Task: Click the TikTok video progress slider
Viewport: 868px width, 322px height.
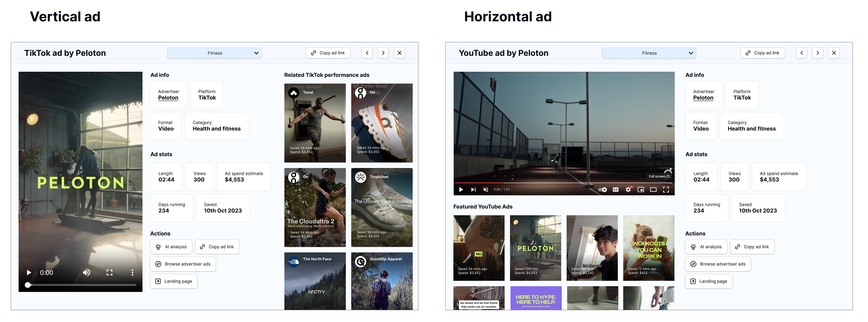Action: tap(81, 285)
